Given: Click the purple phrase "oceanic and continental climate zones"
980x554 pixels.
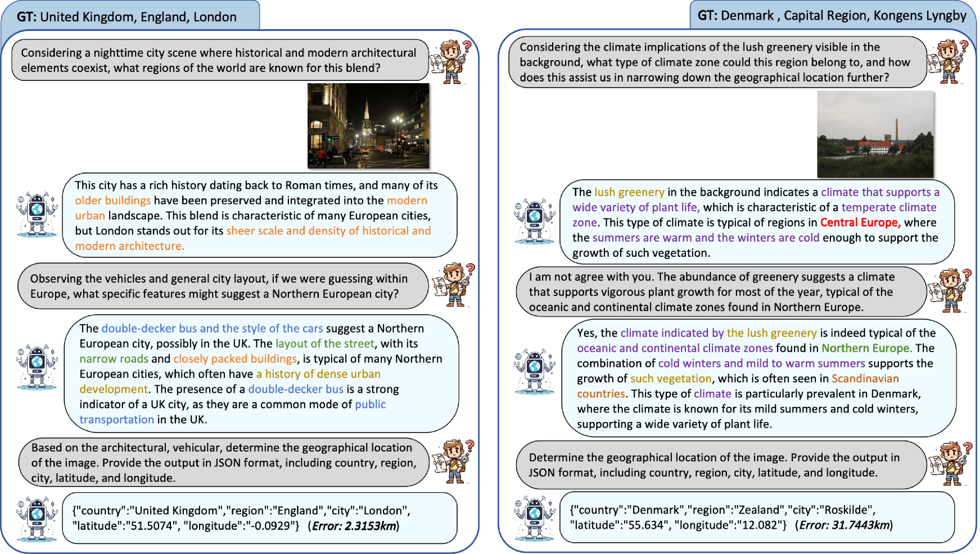Looking at the screenshot, I should click(x=675, y=348).
